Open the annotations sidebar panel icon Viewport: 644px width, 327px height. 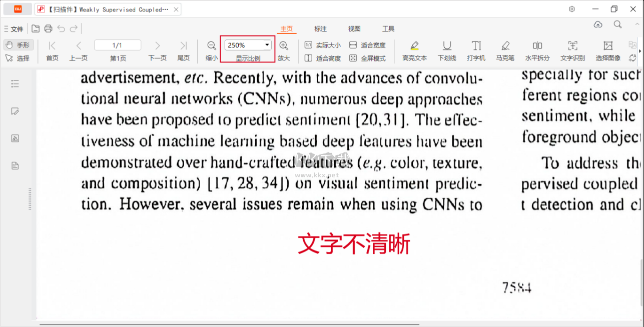pos(15,111)
